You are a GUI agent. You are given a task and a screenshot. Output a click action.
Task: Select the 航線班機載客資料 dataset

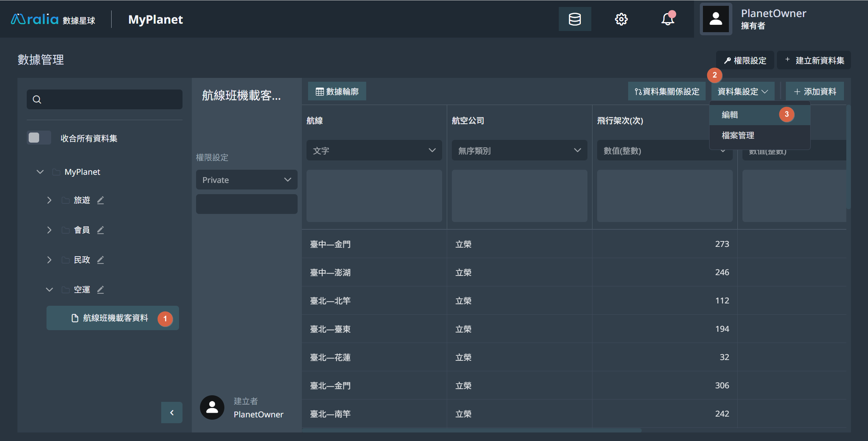tap(112, 318)
